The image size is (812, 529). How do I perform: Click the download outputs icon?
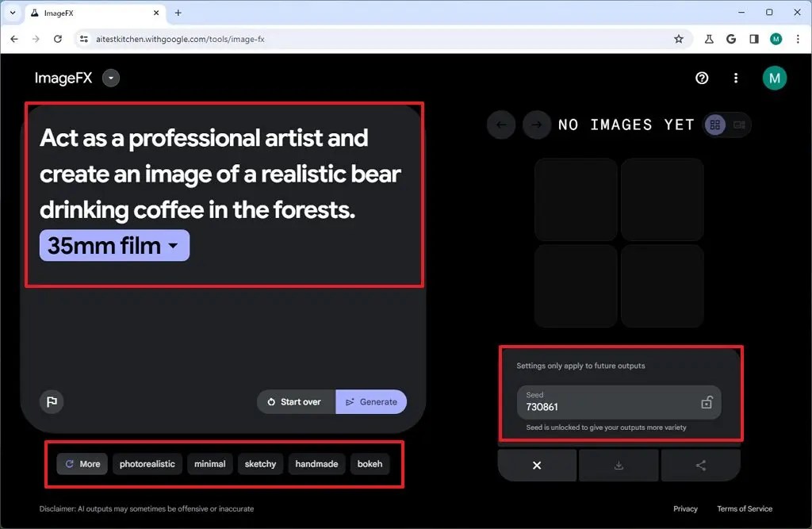point(619,465)
